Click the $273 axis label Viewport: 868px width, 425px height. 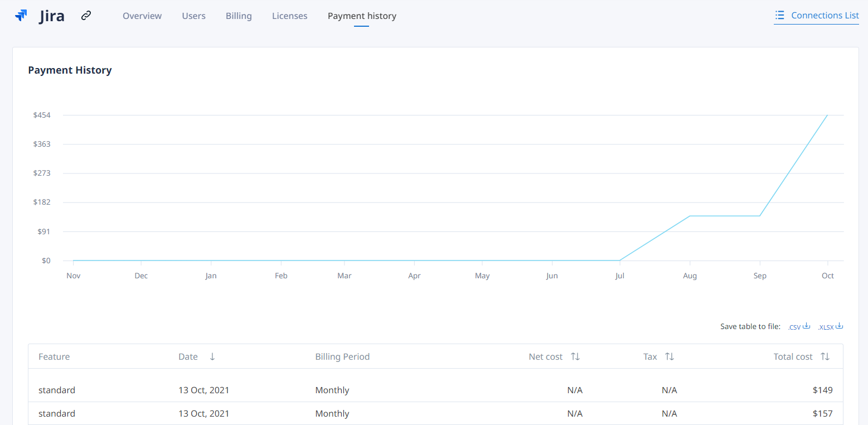[42, 173]
